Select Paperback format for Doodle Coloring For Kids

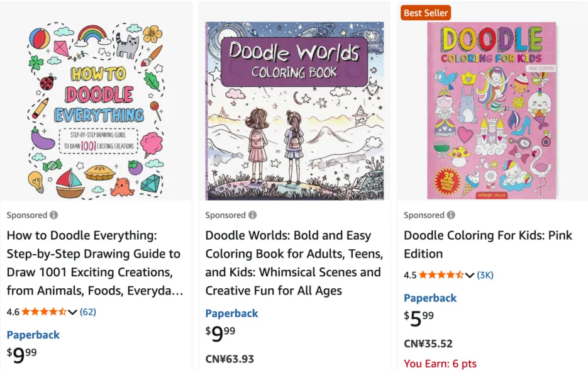click(x=430, y=298)
